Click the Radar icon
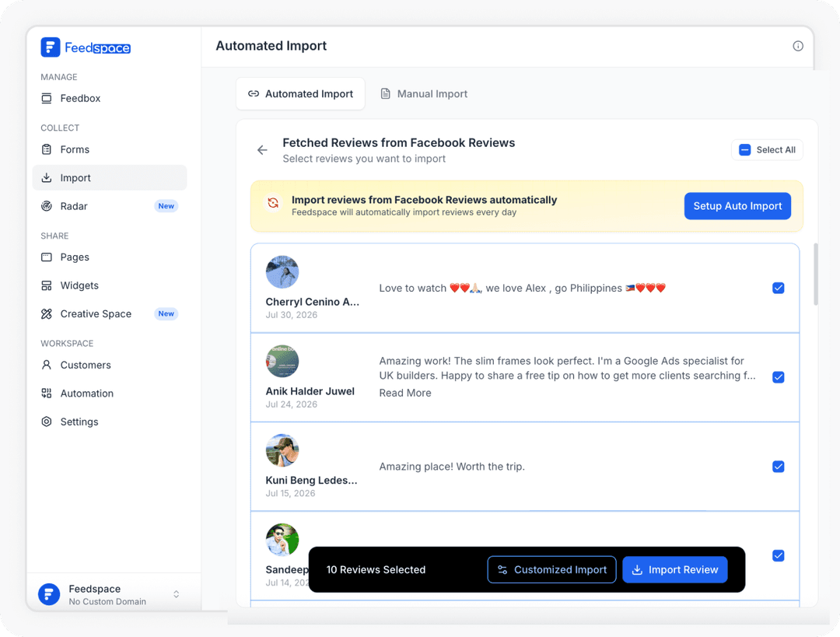840x637 pixels. (x=47, y=206)
